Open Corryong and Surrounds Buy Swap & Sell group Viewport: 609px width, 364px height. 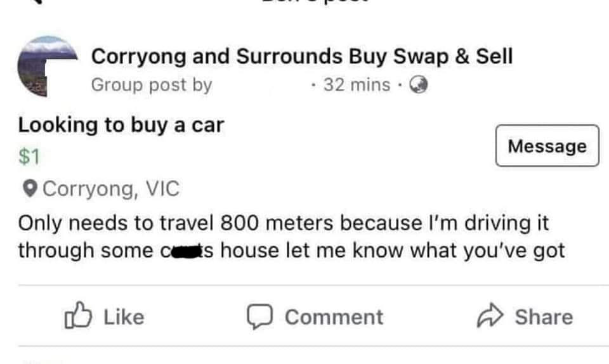click(302, 56)
